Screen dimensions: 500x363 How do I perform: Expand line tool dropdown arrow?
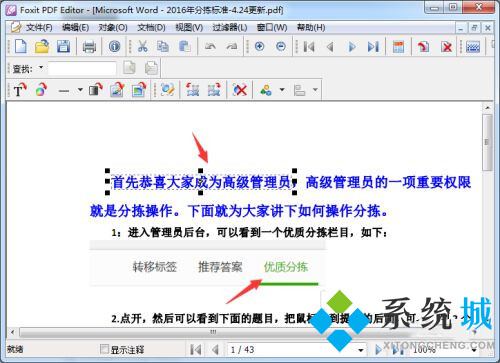coord(80,90)
